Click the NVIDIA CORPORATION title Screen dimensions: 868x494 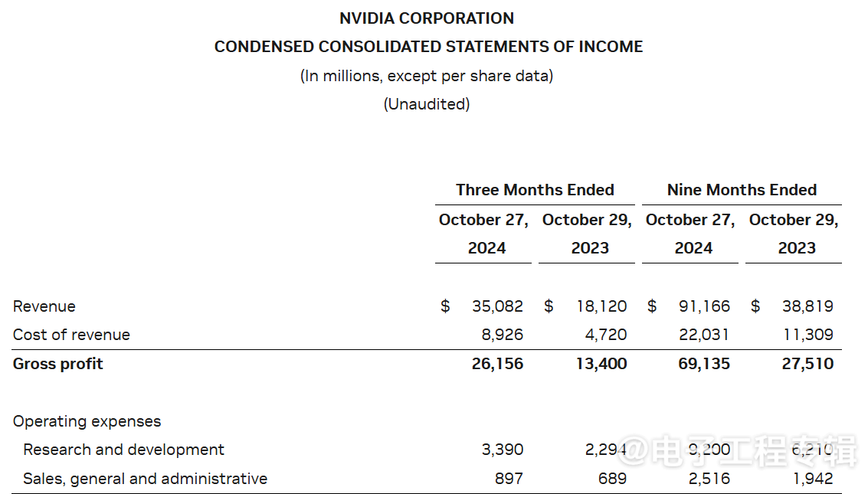pos(427,18)
